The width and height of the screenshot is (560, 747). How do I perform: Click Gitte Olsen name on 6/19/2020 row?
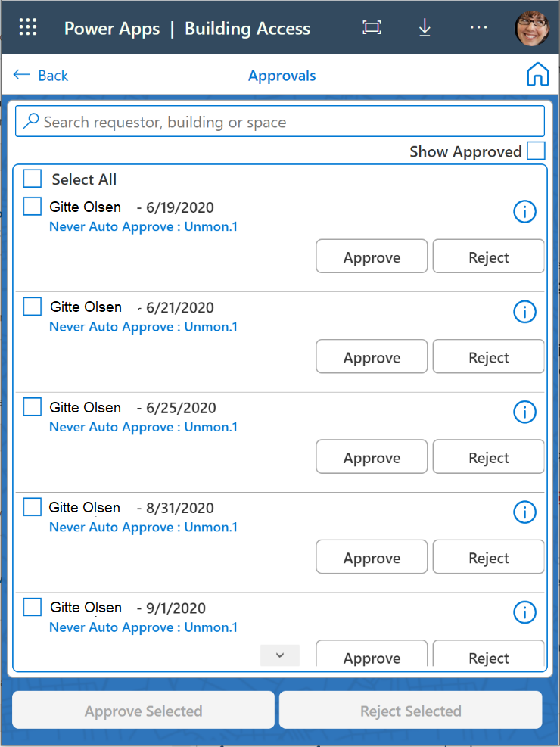pos(86,207)
